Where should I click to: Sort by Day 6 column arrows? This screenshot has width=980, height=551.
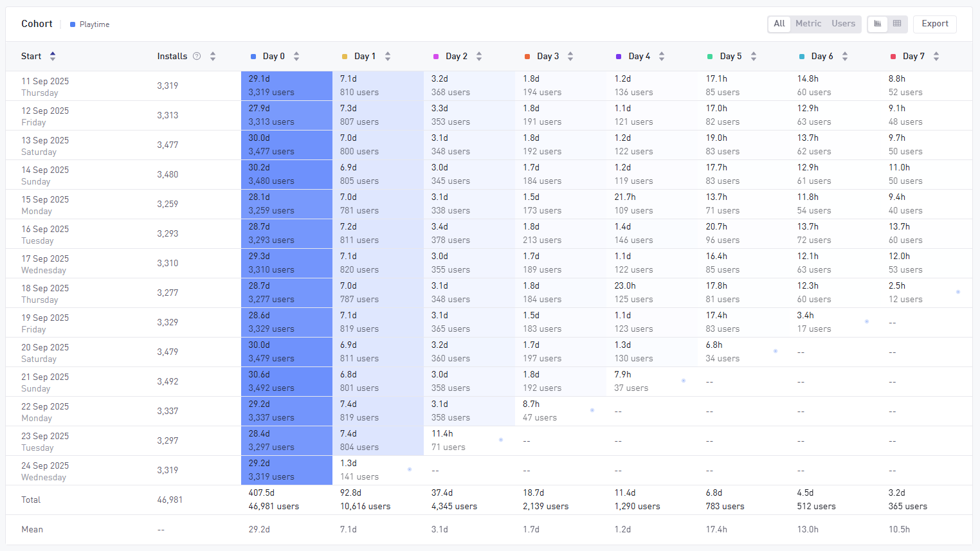coord(845,57)
